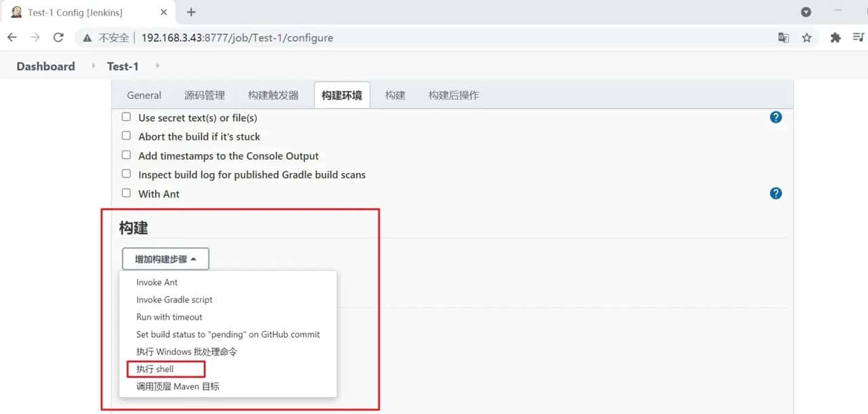Collapse the 增加构建步骤 dropdown button
Image resolution: width=868 pixels, height=414 pixels.
coord(165,259)
